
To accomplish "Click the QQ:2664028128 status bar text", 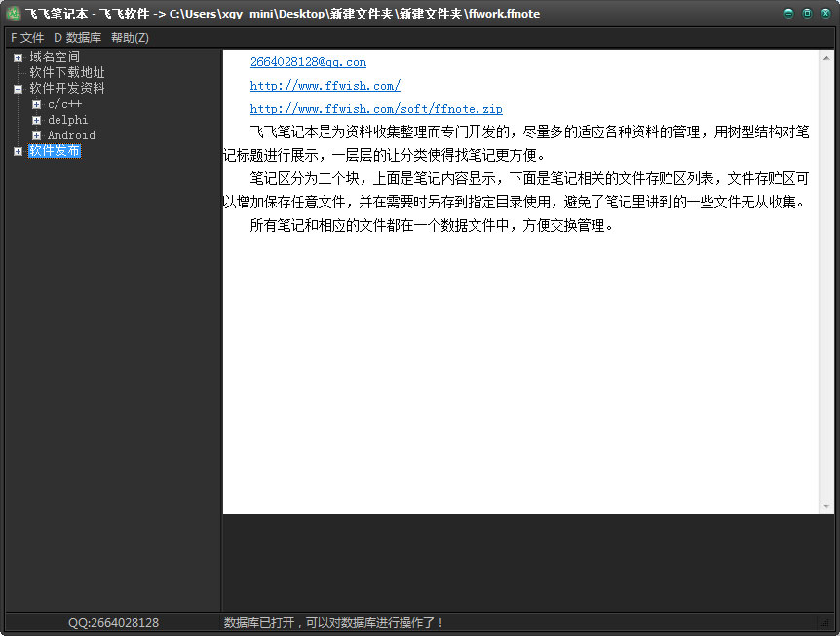I will coord(113,623).
